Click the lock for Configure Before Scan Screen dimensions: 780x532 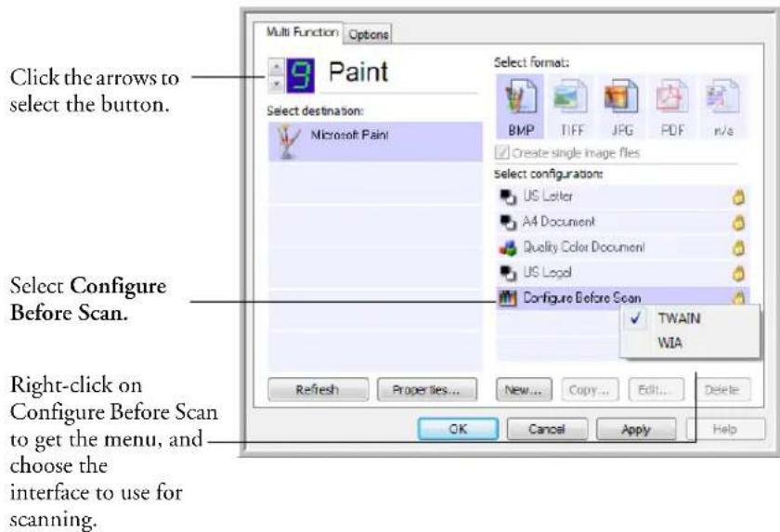pos(739,297)
